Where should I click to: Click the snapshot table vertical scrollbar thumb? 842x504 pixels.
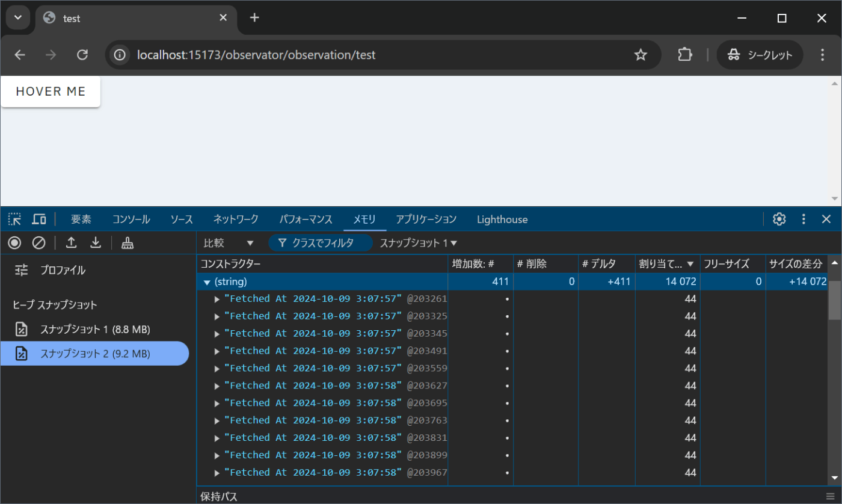(x=834, y=300)
